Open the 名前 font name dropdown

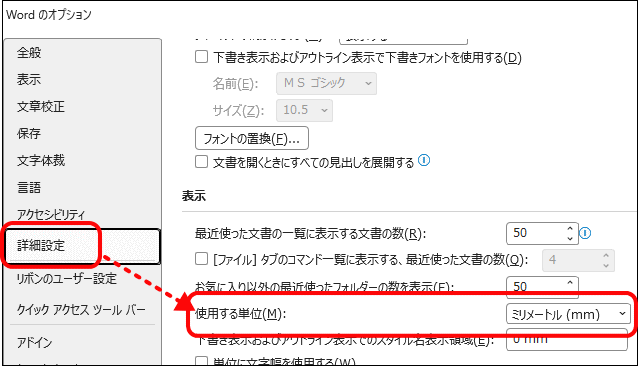click(x=326, y=83)
